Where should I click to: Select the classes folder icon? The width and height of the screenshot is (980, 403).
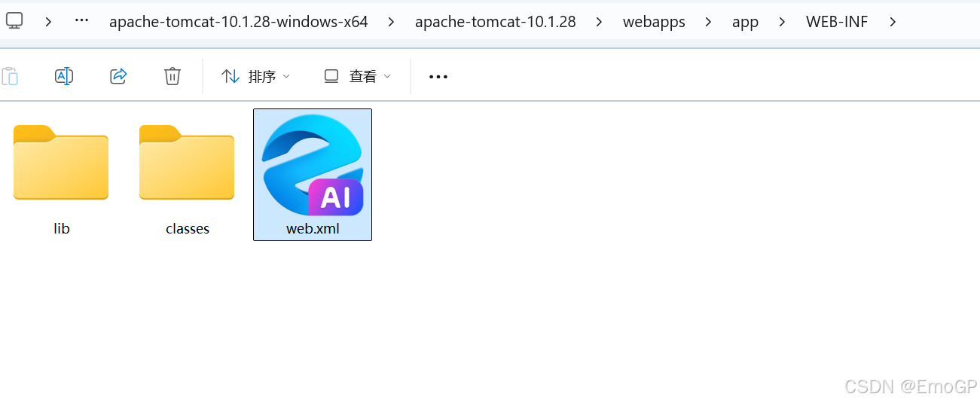pos(187,163)
